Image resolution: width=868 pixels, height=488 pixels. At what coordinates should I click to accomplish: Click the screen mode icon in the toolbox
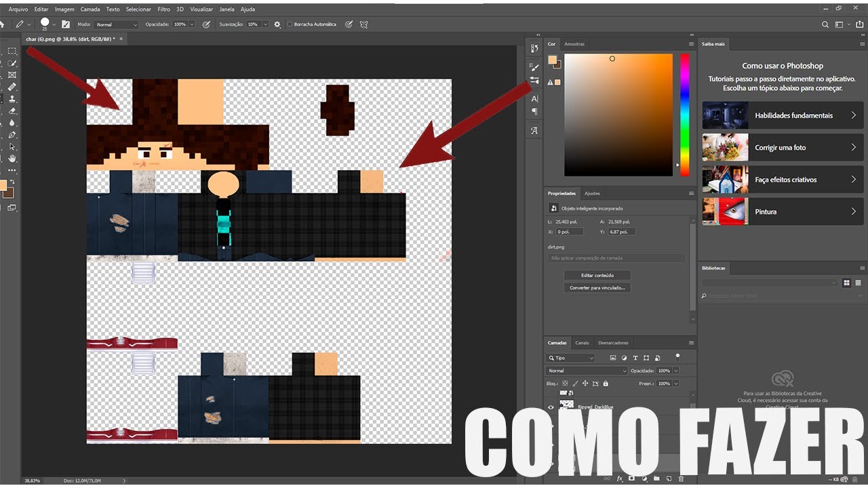[12, 207]
